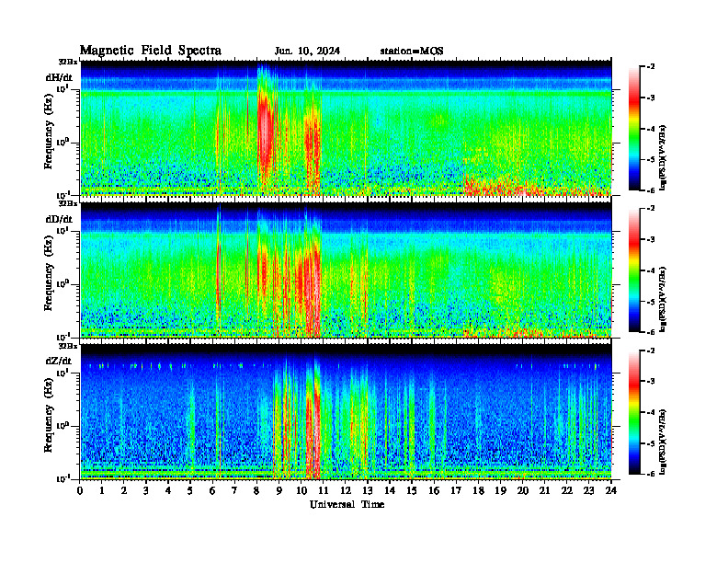
Task: Click the "dH/dt" panel label
Action: 59,77
